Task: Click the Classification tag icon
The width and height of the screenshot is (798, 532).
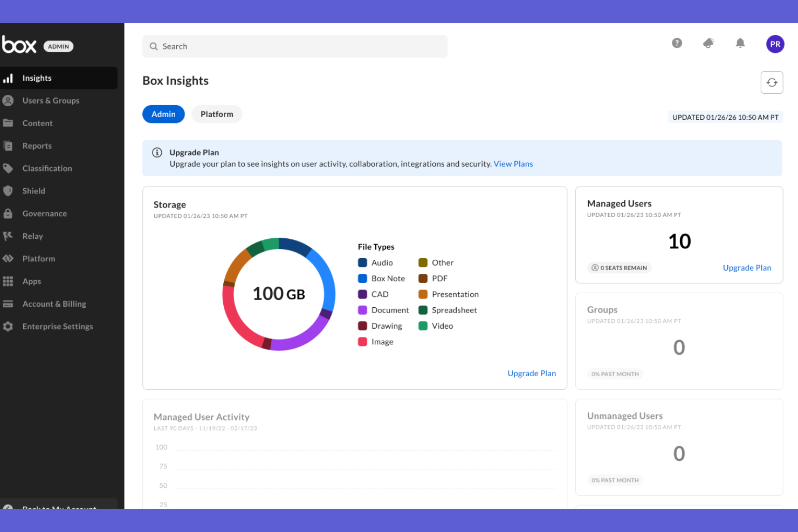Action: coord(8,168)
